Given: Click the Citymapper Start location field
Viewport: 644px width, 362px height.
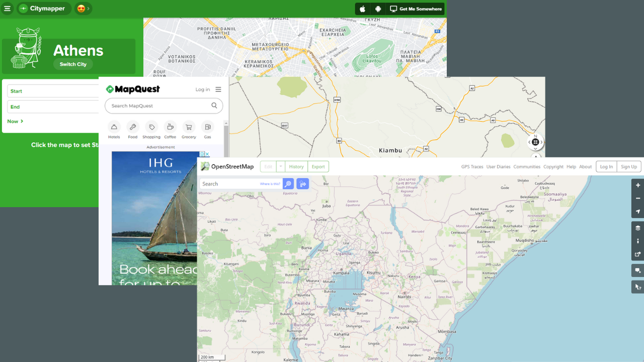Looking at the screenshot, I should pos(53,91).
